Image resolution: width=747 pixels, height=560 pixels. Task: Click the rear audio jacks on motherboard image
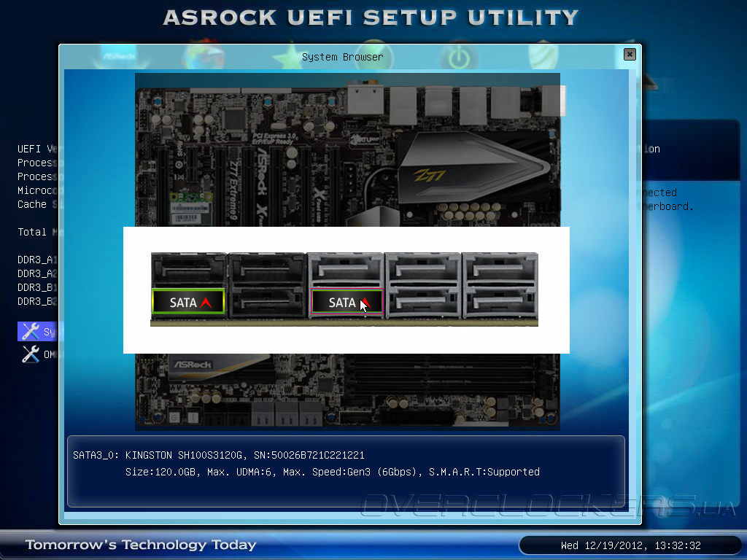(365, 98)
